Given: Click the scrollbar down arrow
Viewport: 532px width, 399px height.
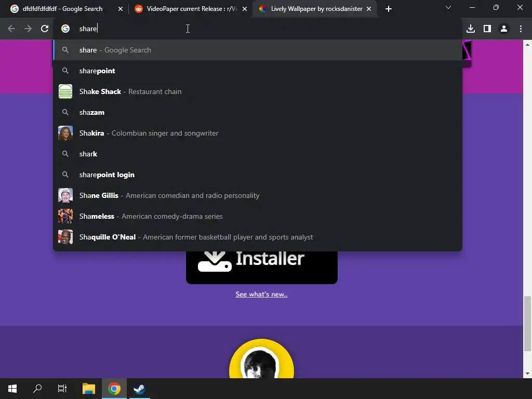Looking at the screenshot, I should (528, 374).
